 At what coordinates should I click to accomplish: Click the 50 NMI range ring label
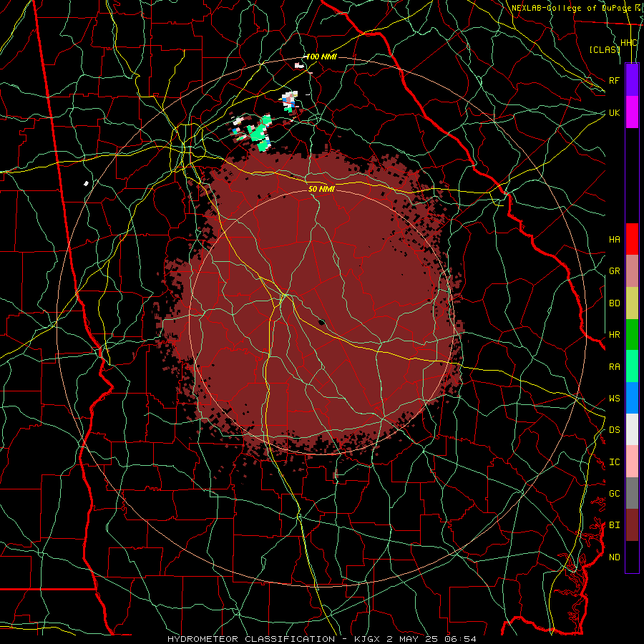321,189
